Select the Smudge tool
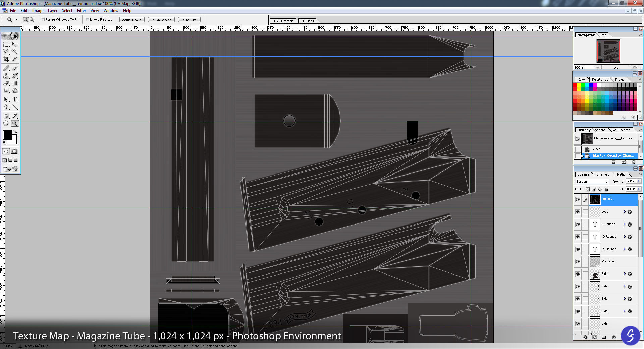644x349 pixels. point(6,91)
